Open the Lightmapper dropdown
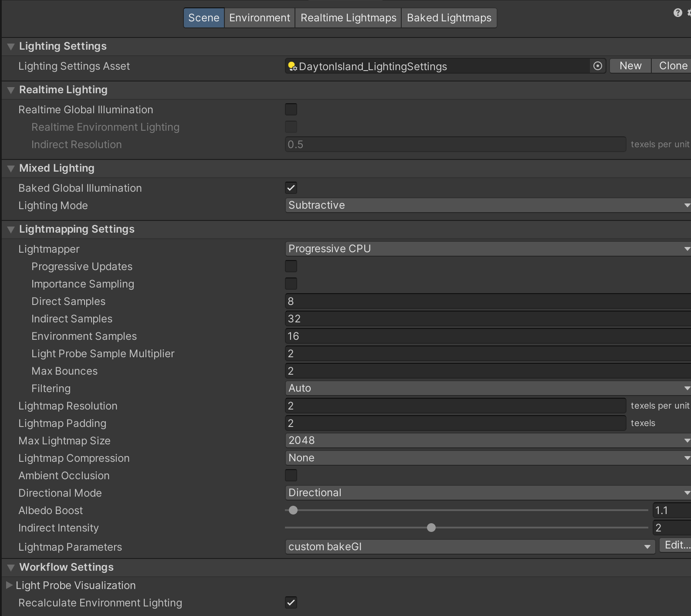 click(x=487, y=249)
